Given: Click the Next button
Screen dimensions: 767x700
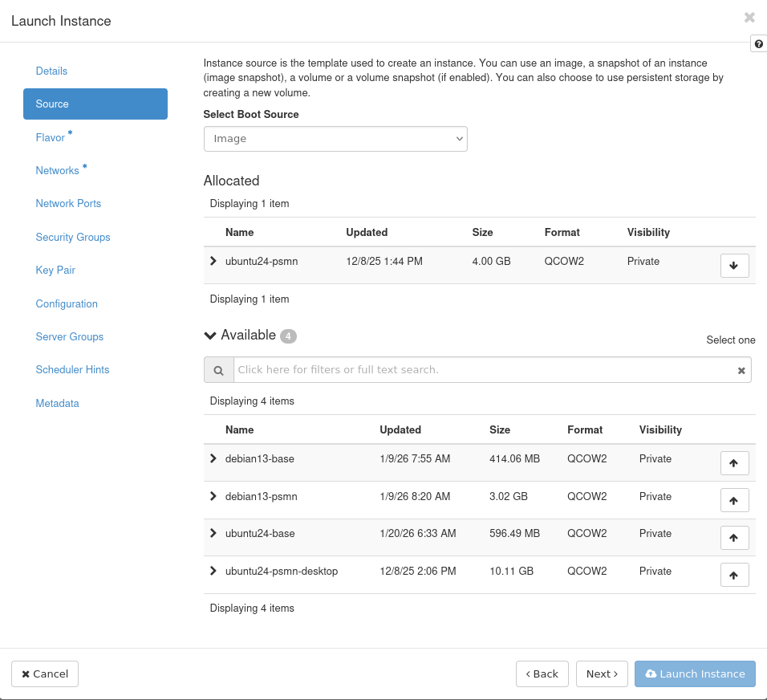Looking at the screenshot, I should (602, 674).
